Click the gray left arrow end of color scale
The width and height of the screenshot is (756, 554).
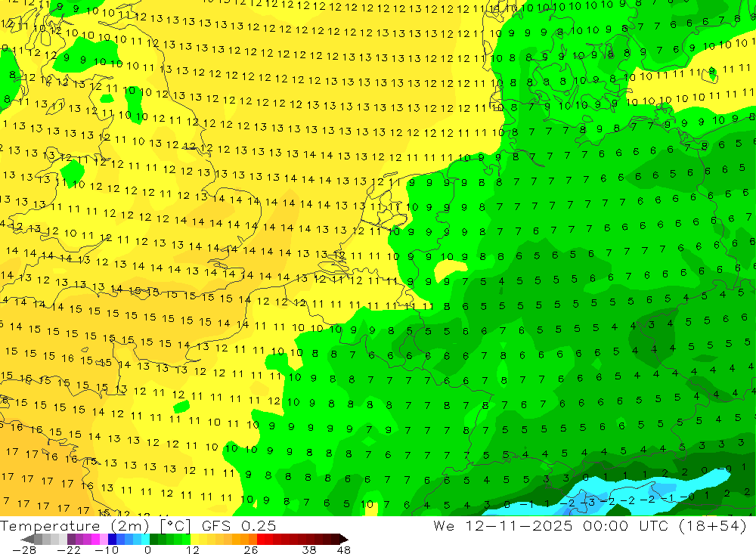coord(27,539)
